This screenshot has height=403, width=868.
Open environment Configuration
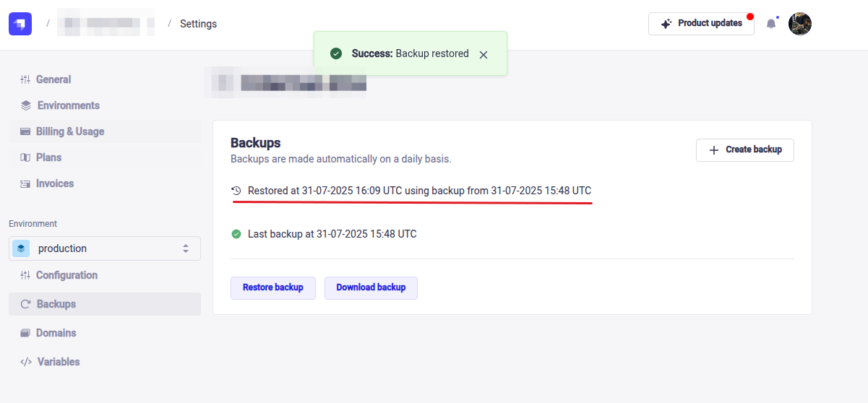66,275
